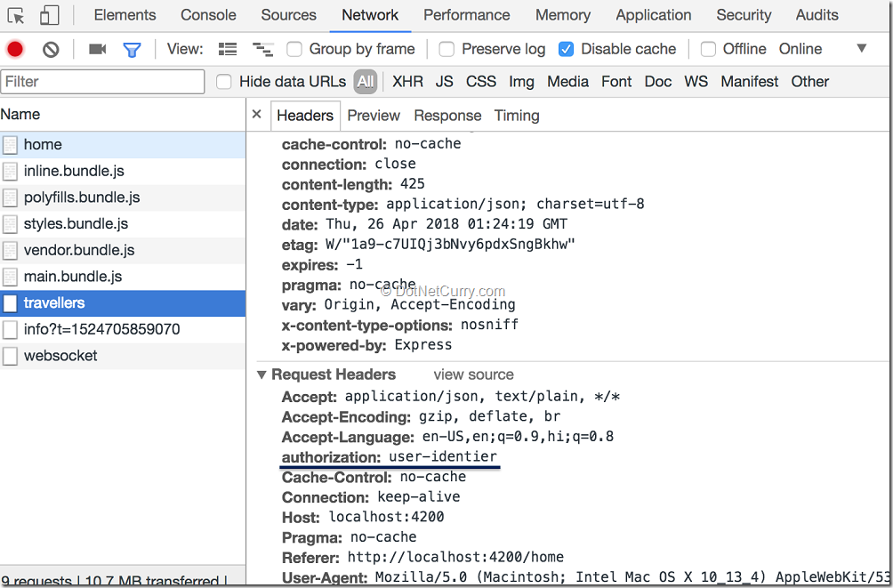Image resolution: width=893 pixels, height=588 pixels.
Task: Select the websocket request row
Action: [123, 356]
